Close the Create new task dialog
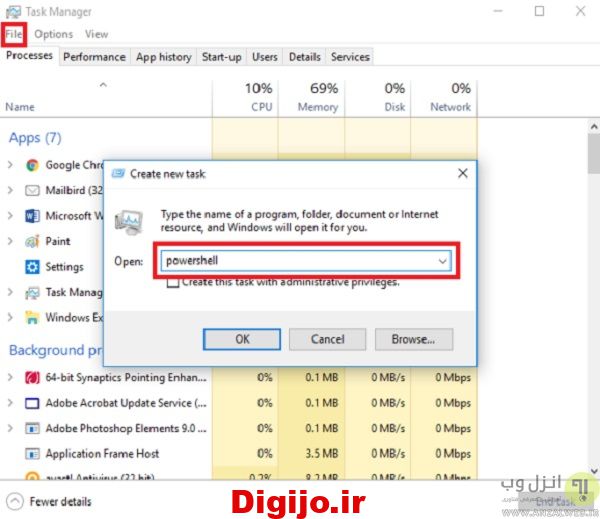Screen dimensions: 600x519 pos(463,173)
